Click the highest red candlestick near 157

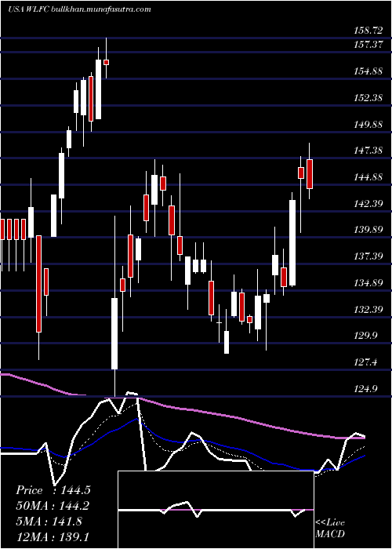point(106,62)
